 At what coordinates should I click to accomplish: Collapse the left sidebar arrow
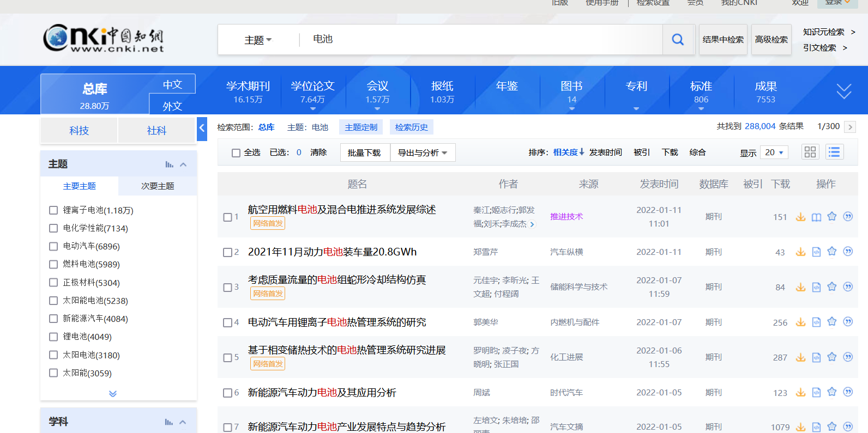tap(202, 129)
